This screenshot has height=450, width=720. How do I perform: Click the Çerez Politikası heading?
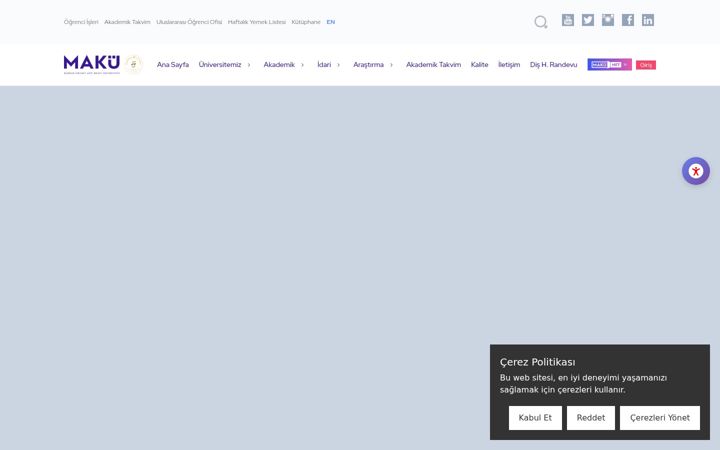tap(537, 362)
